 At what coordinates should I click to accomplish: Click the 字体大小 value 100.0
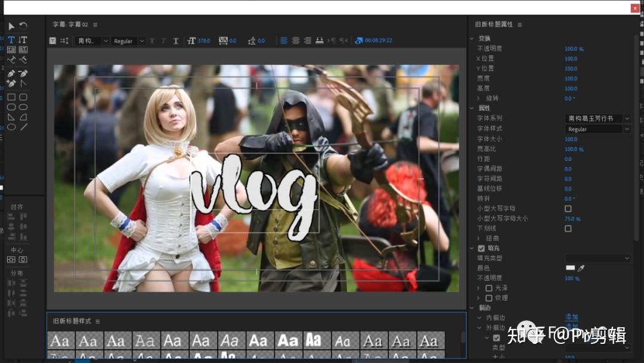(571, 139)
